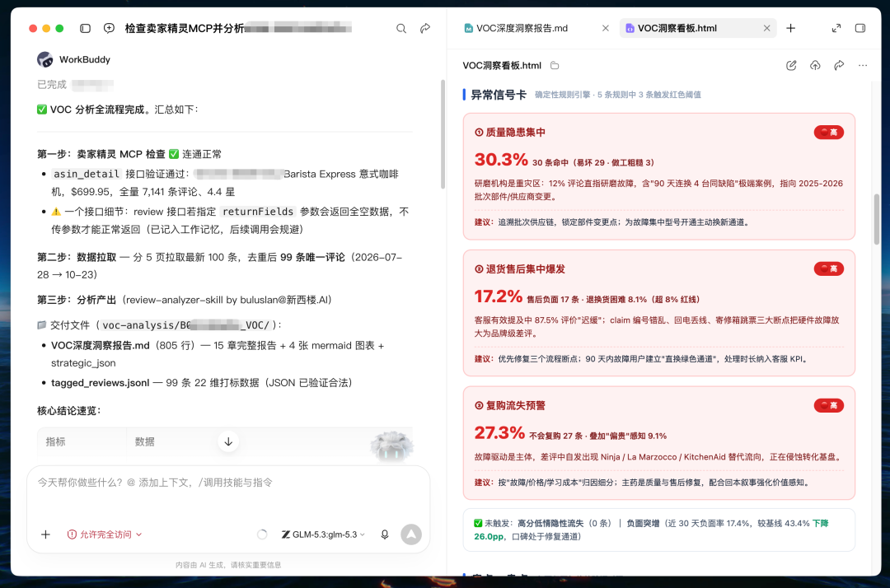Click the asin_detail code label
Image resolution: width=890 pixels, height=588 pixels.
pos(87,174)
